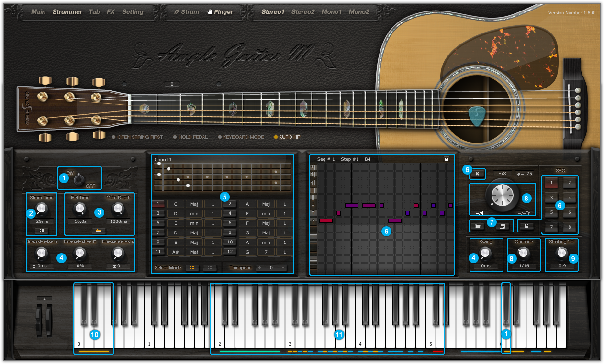Select Mono1 sample mode
The height and width of the screenshot is (364, 604).
click(332, 11)
